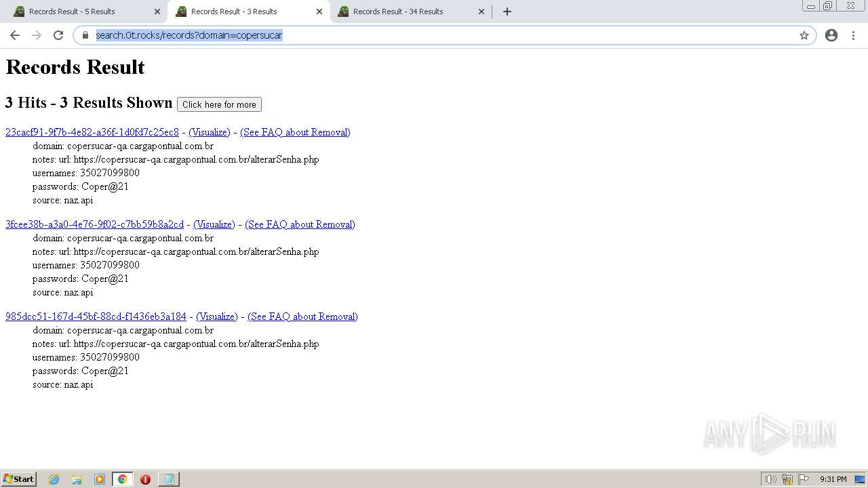Open the Action Center flag tray icon
This screenshot has width=868, height=488.
pyautogui.click(x=804, y=479)
